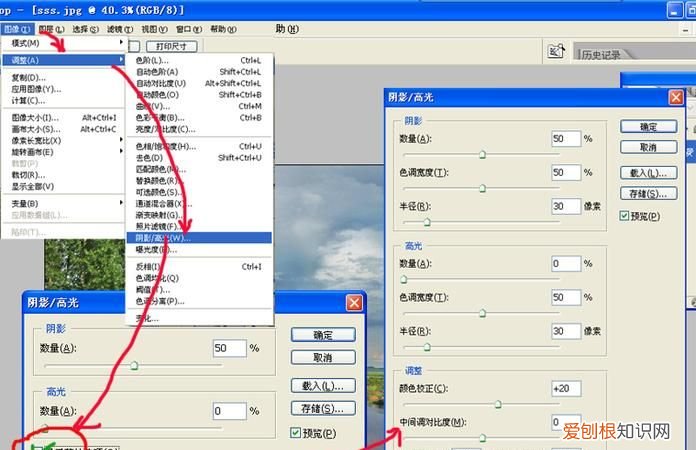The image size is (696, 450).
Task: Choose 曝光度(E)... menu entry
Action: (x=199, y=249)
